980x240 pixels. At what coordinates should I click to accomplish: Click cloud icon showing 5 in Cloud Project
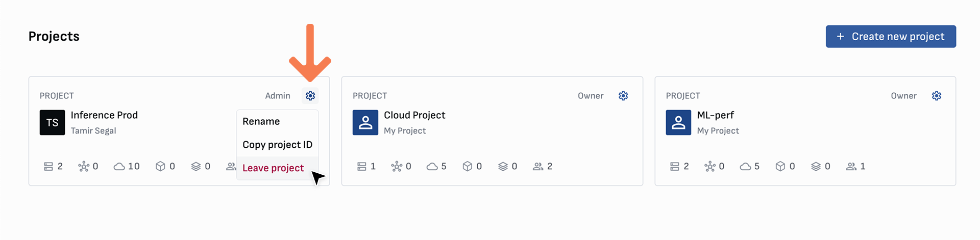(432, 167)
